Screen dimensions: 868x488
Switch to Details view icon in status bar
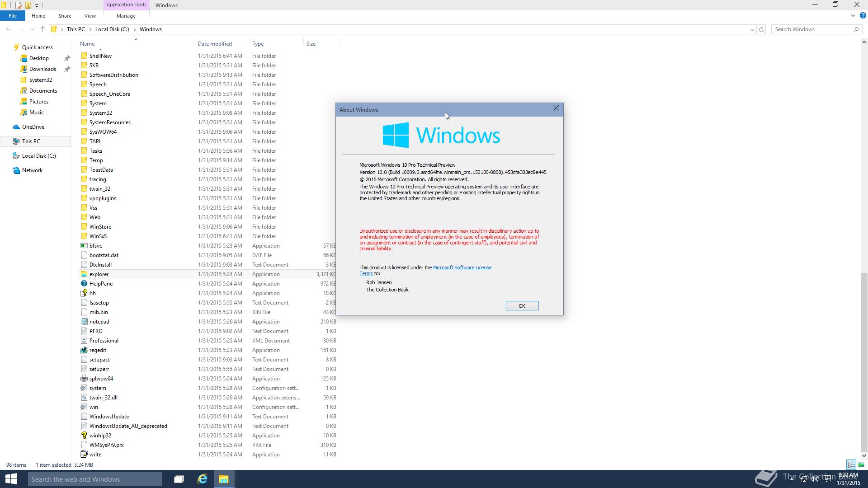851,465
